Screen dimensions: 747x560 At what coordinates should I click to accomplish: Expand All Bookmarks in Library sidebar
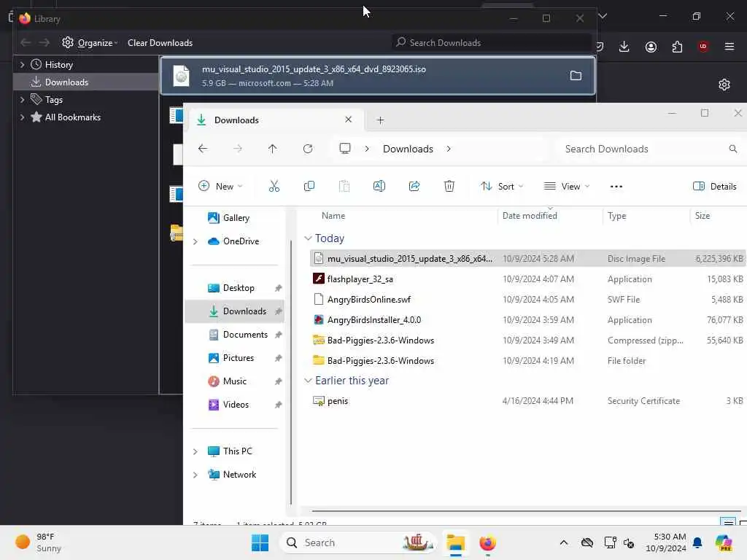pyautogui.click(x=22, y=117)
